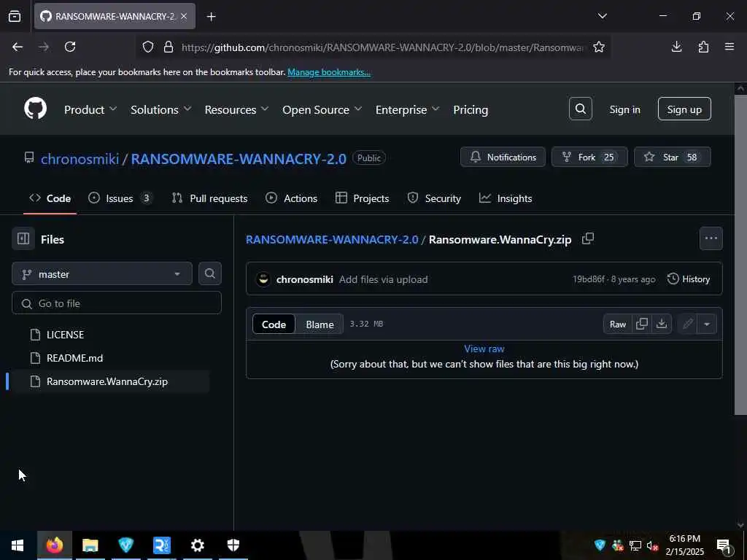Copy file path next to Ransomware.WannaCry.zip title
This screenshot has width=747, height=560.
click(588, 238)
